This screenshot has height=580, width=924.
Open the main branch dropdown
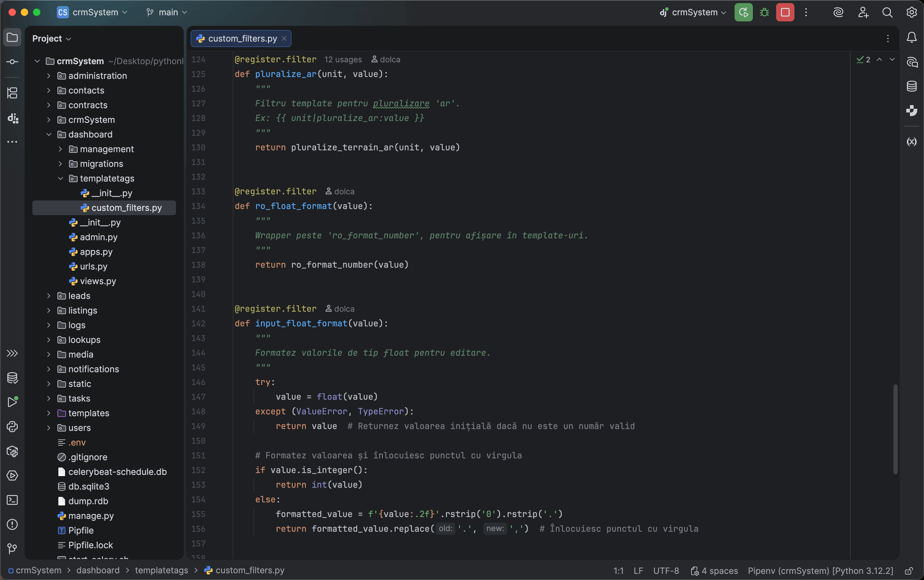click(x=167, y=12)
